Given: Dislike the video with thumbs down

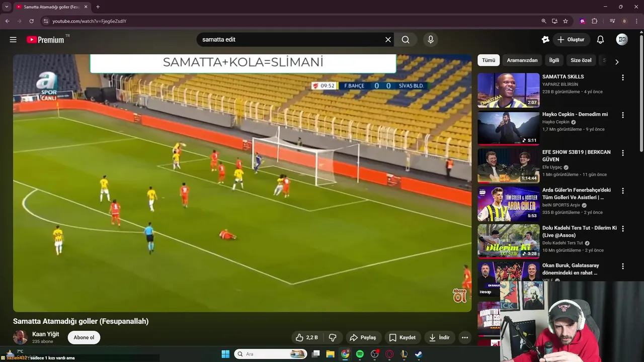Looking at the screenshot, I should pos(333,337).
